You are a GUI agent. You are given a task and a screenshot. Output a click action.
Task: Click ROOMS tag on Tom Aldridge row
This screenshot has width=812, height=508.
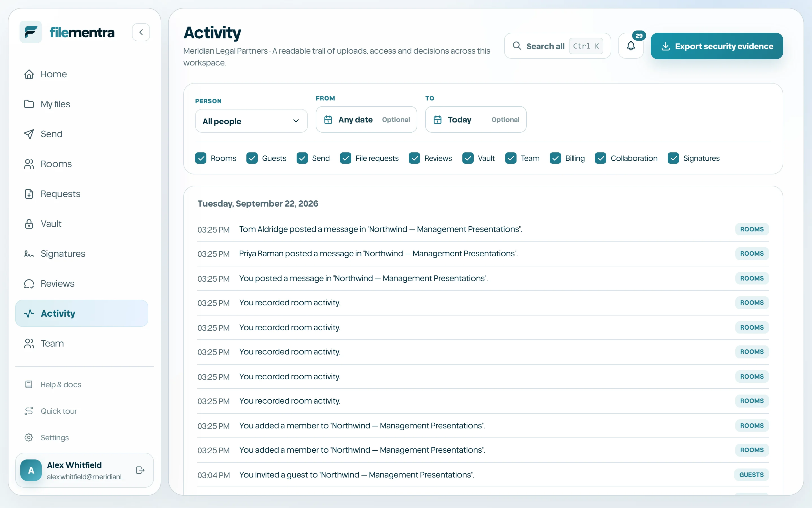(x=752, y=229)
